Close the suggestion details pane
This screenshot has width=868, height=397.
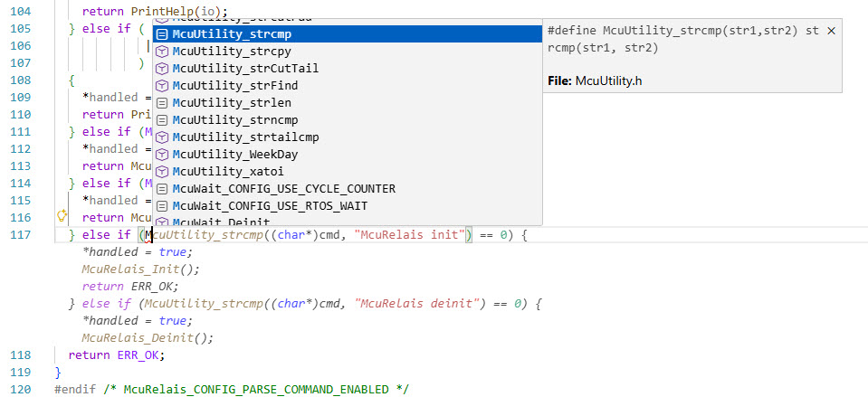831,31
